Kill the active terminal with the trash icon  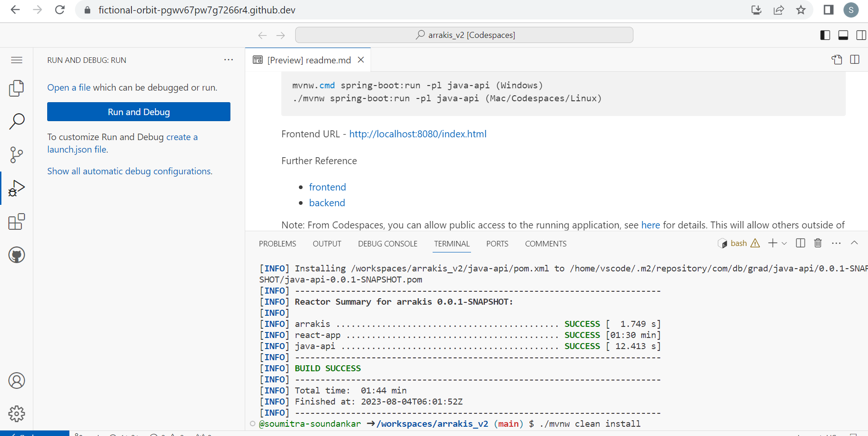(818, 243)
